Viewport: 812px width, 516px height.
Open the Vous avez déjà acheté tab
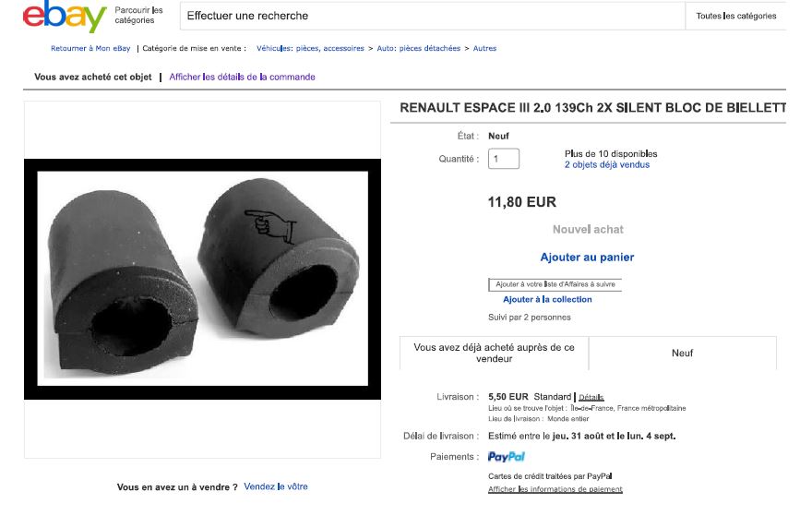click(494, 354)
